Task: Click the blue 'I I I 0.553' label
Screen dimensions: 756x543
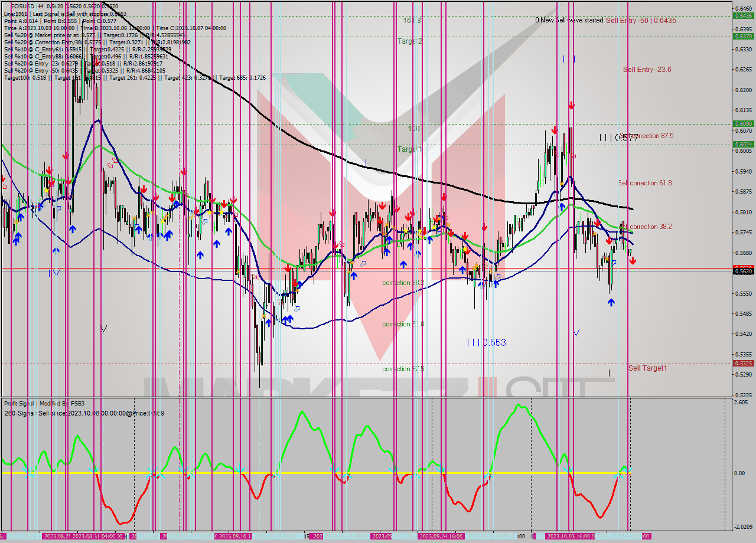Action: (x=486, y=342)
